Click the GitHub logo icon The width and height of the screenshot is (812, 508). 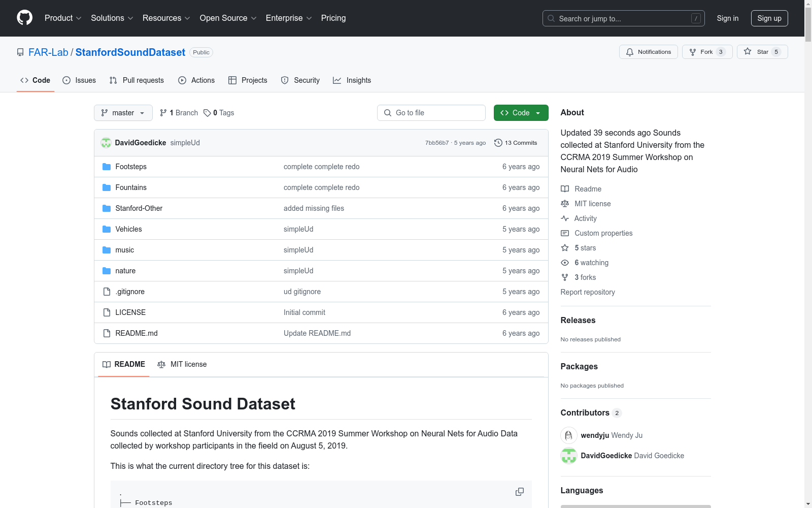click(x=24, y=18)
